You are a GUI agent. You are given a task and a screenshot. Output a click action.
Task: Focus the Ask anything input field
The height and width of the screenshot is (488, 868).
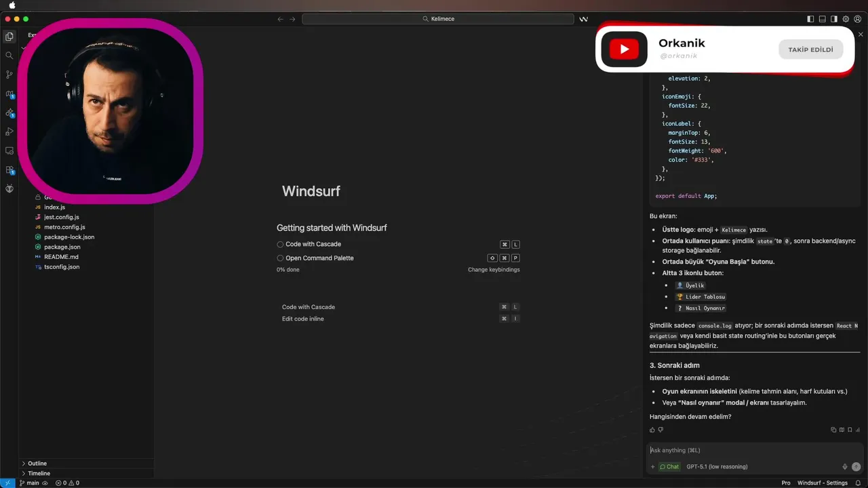(755, 450)
